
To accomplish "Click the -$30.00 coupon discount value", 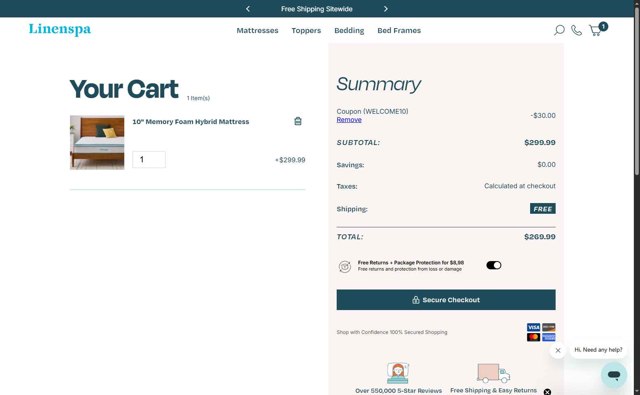I will [x=543, y=115].
